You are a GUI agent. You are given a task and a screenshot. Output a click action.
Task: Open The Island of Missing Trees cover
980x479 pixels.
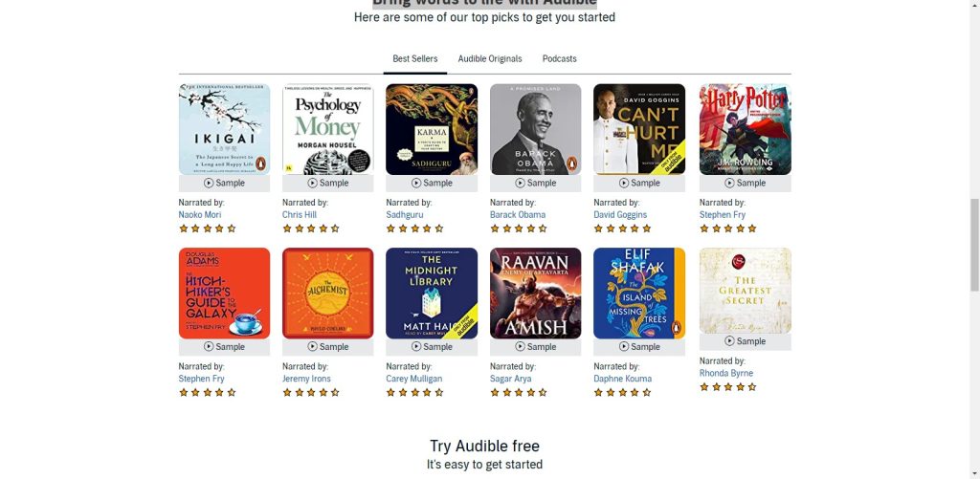click(638, 294)
